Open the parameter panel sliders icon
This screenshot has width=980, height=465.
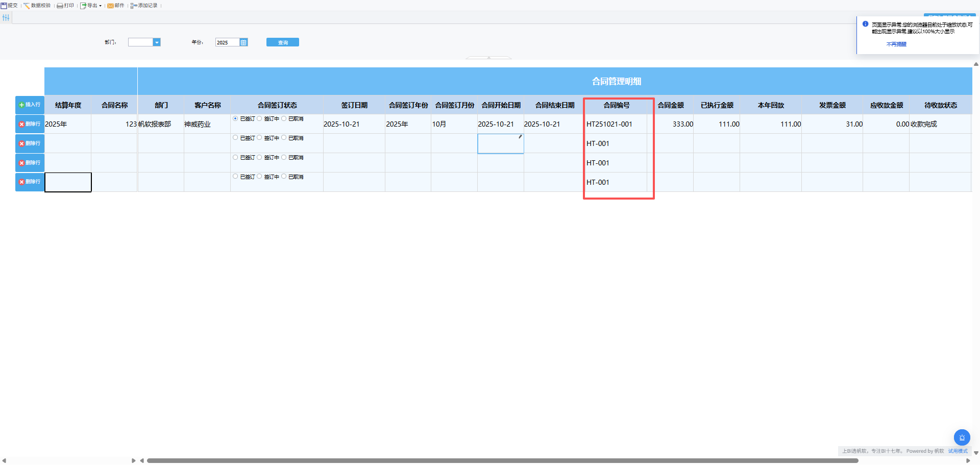pyautogui.click(x=6, y=18)
